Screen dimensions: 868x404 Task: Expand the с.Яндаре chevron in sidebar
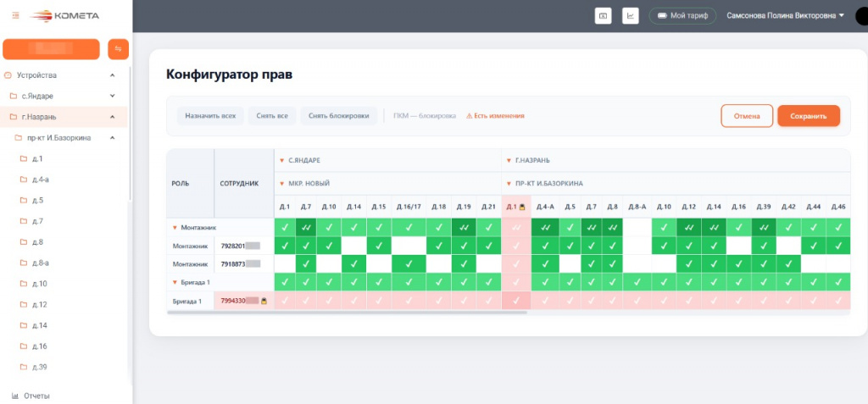(x=113, y=97)
